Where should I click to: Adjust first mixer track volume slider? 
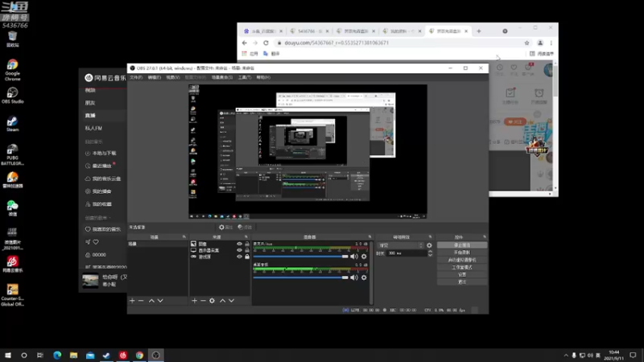point(300,257)
